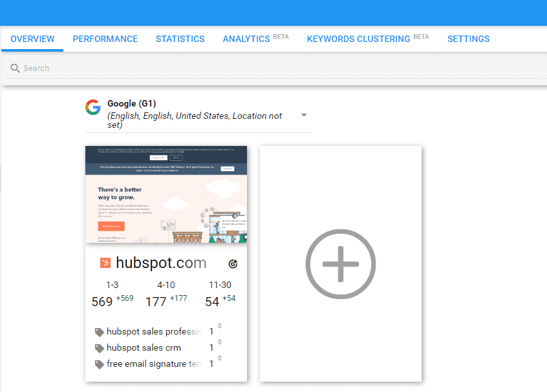Screen dimensions: 547x392
Task: Expand the search engine dropdown arrow
Action: click(304, 115)
